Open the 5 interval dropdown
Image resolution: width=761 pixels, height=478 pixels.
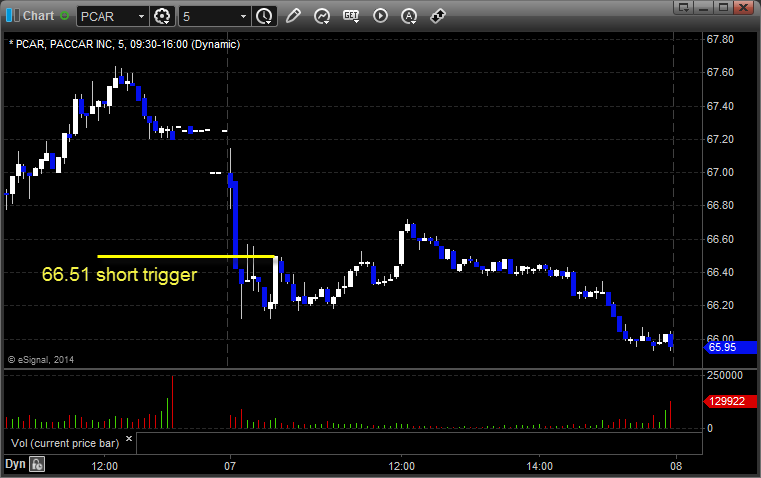pos(243,16)
